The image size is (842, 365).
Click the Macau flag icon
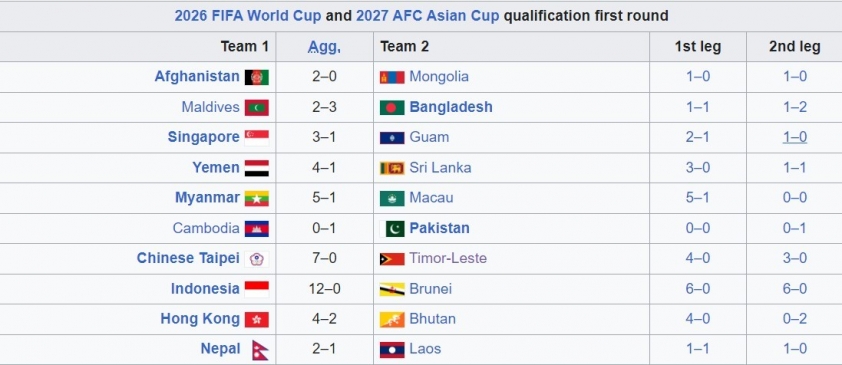click(392, 198)
